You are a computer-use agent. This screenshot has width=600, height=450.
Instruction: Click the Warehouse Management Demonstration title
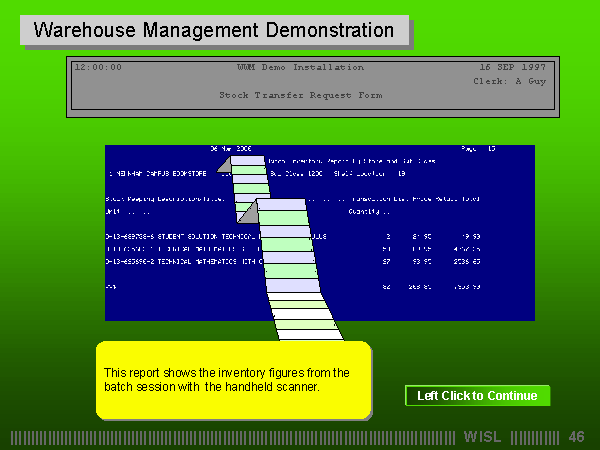click(x=214, y=30)
